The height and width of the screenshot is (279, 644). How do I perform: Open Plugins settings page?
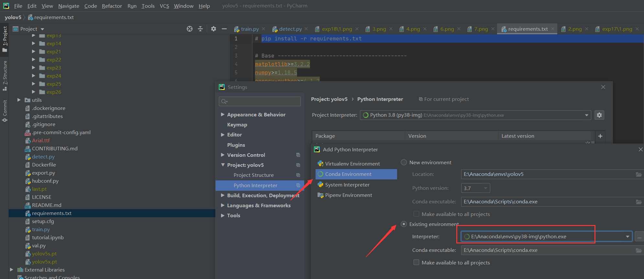[x=236, y=145]
